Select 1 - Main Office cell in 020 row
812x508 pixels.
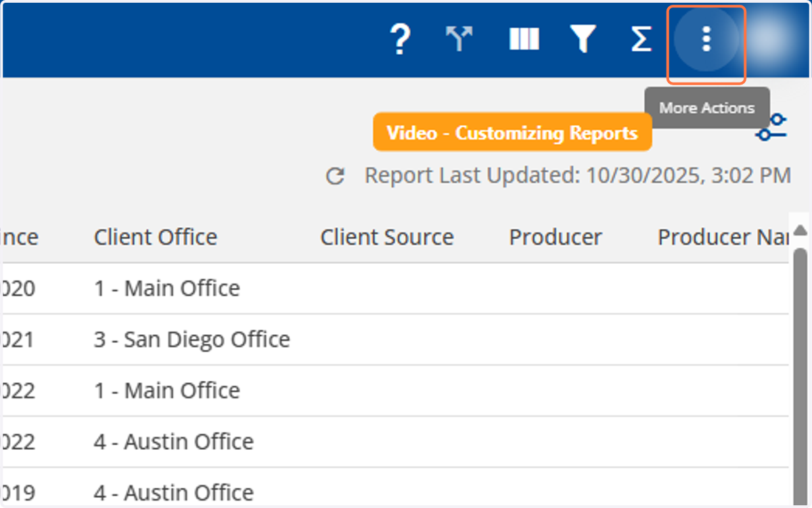click(x=167, y=288)
